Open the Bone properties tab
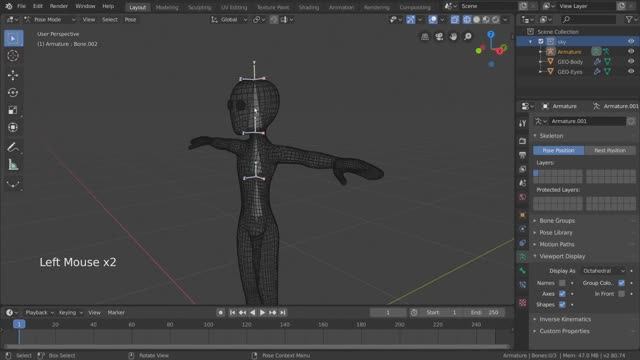640x360 pixels. (x=522, y=271)
